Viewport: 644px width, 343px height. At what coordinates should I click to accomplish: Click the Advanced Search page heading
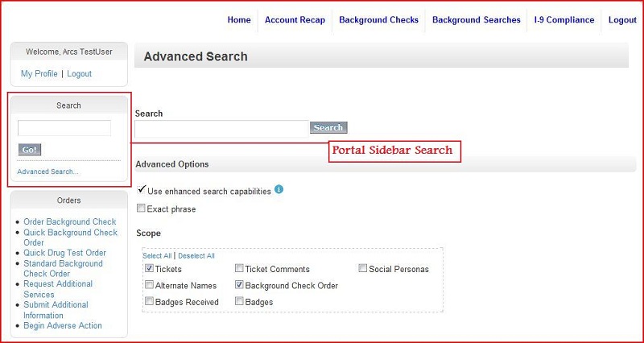196,56
